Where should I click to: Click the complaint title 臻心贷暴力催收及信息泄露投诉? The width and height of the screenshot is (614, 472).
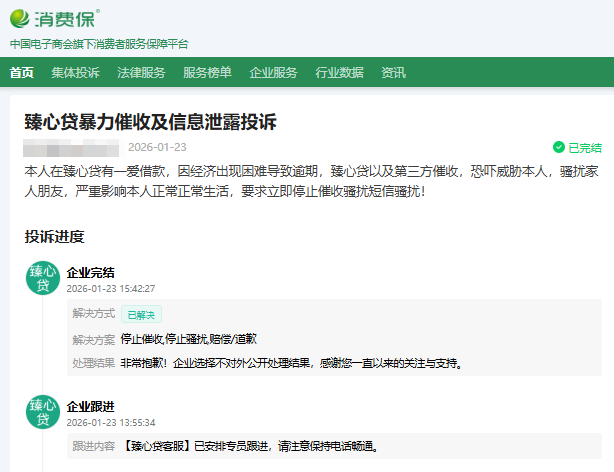coord(150,122)
